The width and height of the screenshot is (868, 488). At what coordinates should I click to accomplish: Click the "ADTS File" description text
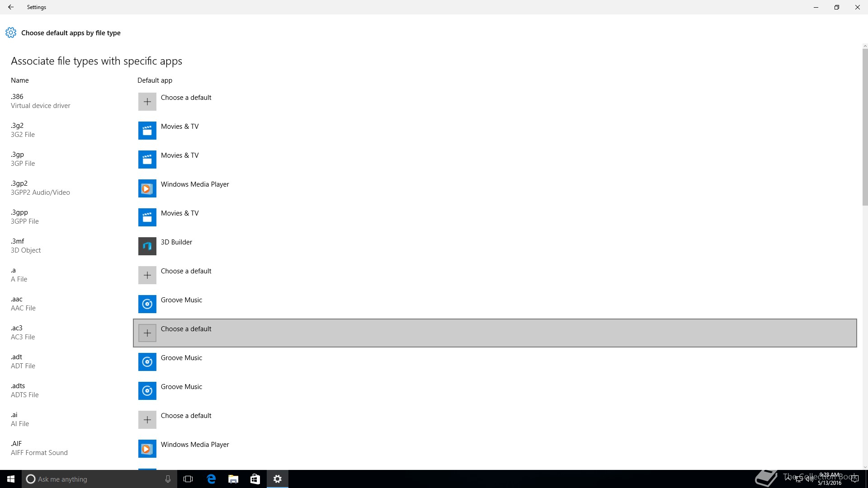[x=25, y=395]
